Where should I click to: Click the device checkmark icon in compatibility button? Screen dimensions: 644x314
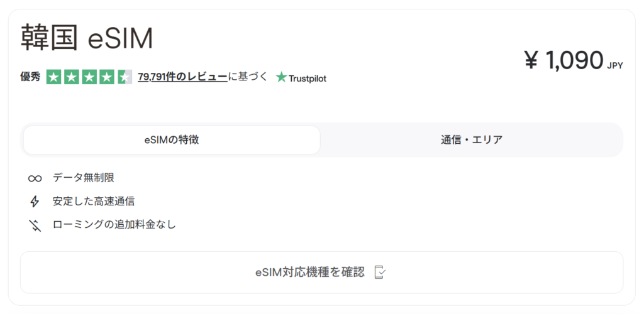point(379,272)
